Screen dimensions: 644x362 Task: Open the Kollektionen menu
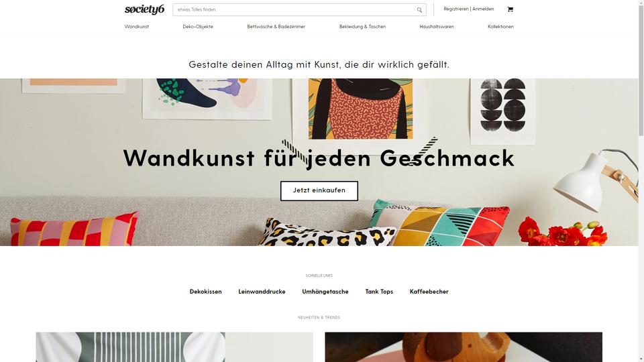pyautogui.click(x=500, y=27)
